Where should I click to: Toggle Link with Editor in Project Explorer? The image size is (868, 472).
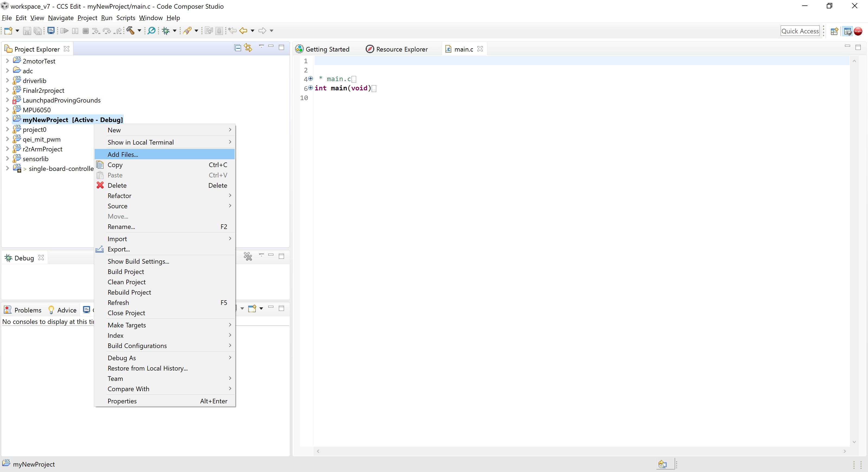click(248, 48)
